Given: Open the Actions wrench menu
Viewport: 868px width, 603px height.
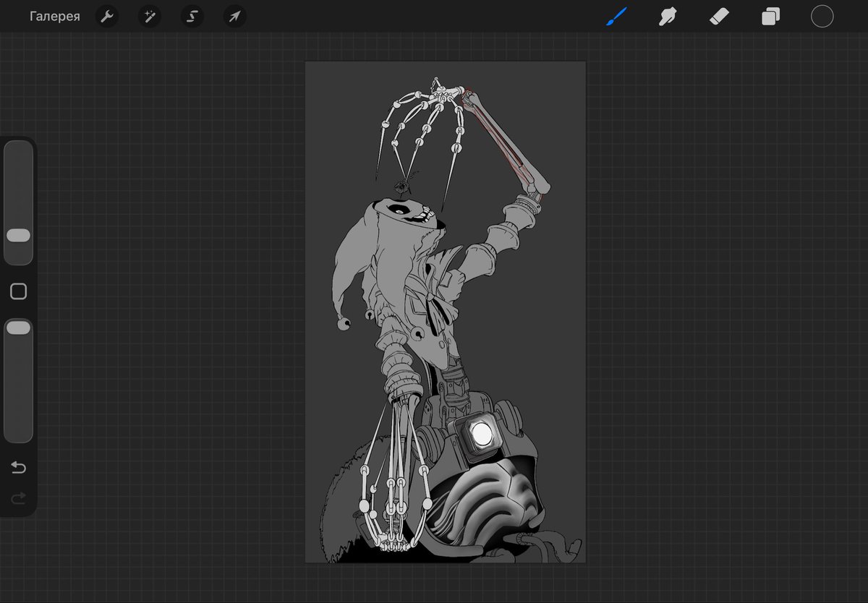Looking at the screenshot, I should coord(107,17).
